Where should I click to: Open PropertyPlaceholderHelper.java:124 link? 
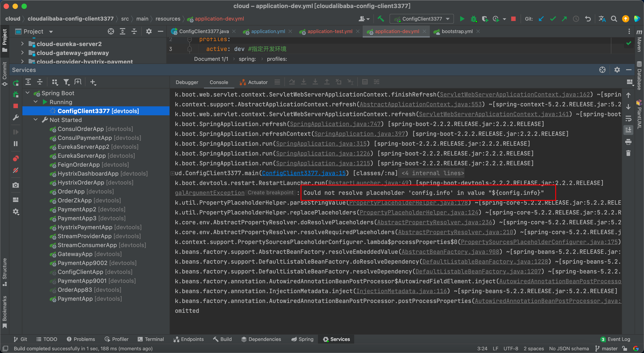coord(419,212)
